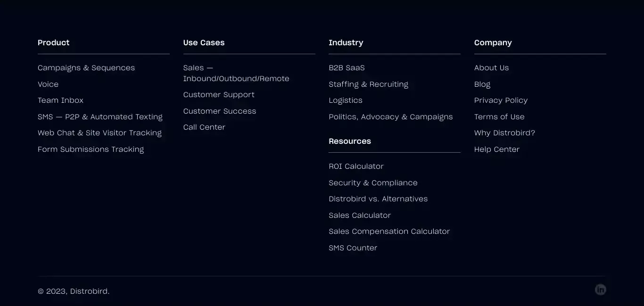The image size is (644, 306).
Task: Open Customer Success link
Action: [220, 111]
